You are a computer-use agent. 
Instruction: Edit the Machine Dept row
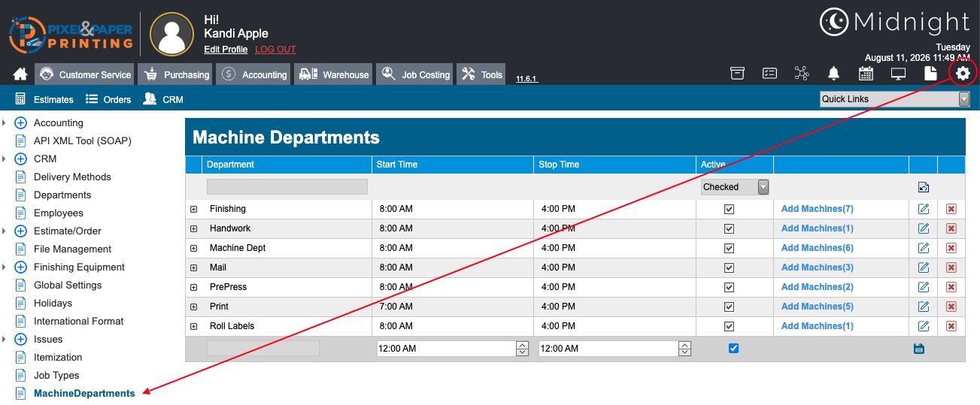(x=924, y=248)
